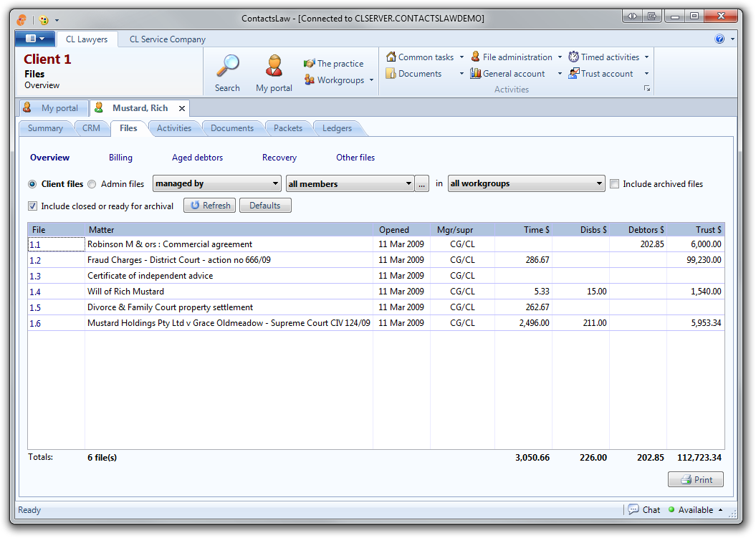Expand the Available status menu arrow
Image resolution: width=756 pixels, height=538 pixels.
[720, 509]
